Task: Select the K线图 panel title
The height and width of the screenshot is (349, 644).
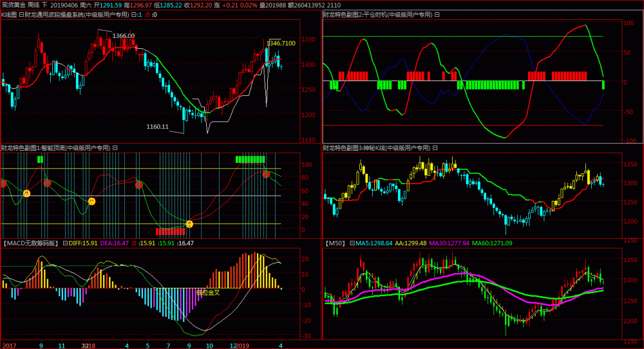Action: point(9,15)
